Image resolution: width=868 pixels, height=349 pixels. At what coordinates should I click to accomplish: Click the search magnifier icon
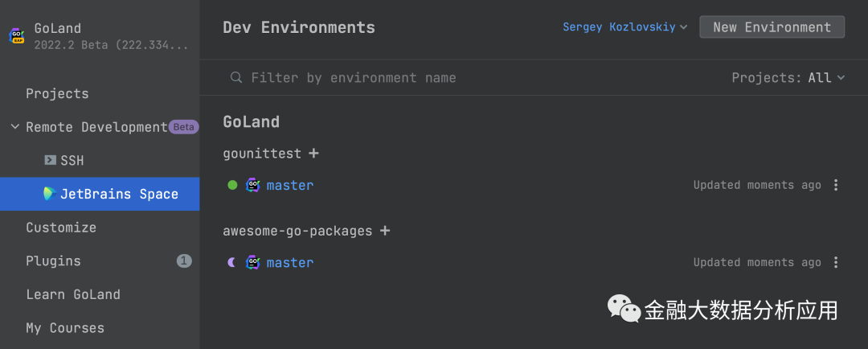(236, 78)
